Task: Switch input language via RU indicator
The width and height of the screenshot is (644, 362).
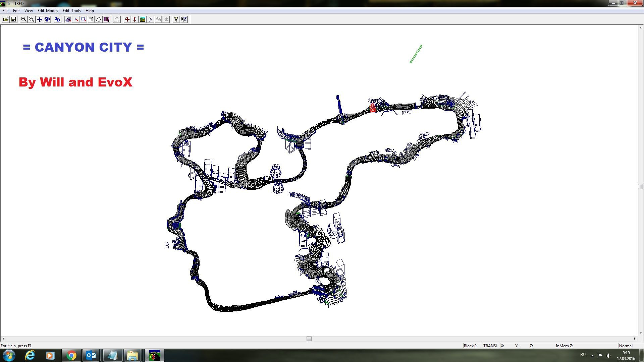Action: [583, 355]
